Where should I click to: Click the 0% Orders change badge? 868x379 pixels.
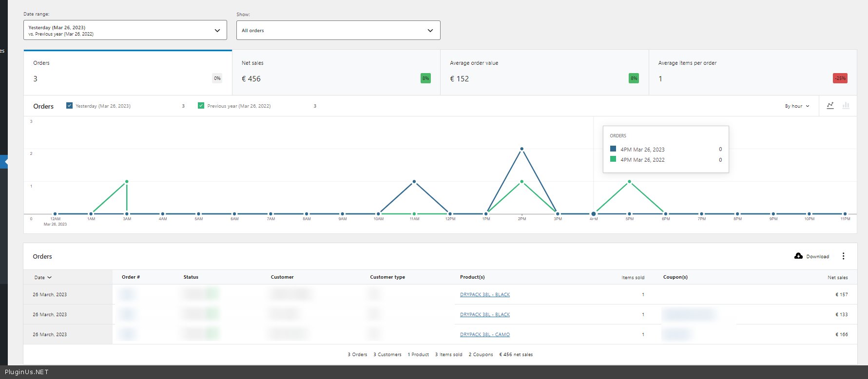(217, 78)
